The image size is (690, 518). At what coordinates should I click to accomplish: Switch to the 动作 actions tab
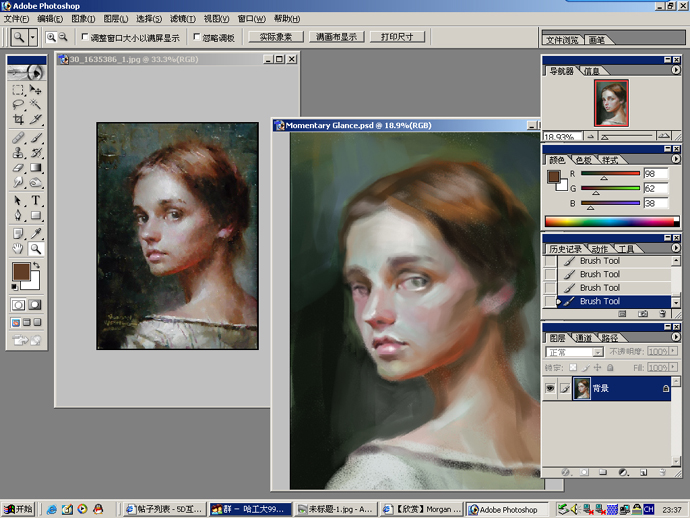coord(599,249)
